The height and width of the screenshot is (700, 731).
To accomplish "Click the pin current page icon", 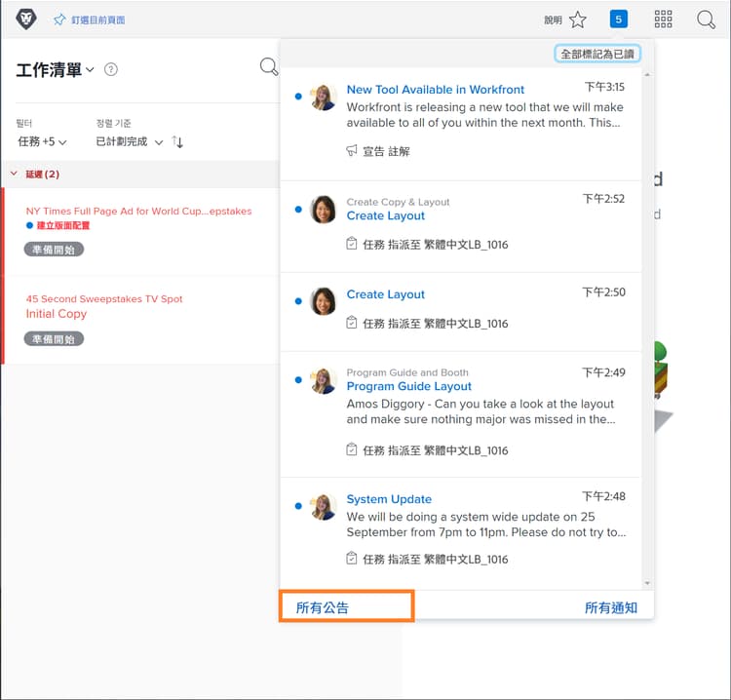I will pos(59,19).
